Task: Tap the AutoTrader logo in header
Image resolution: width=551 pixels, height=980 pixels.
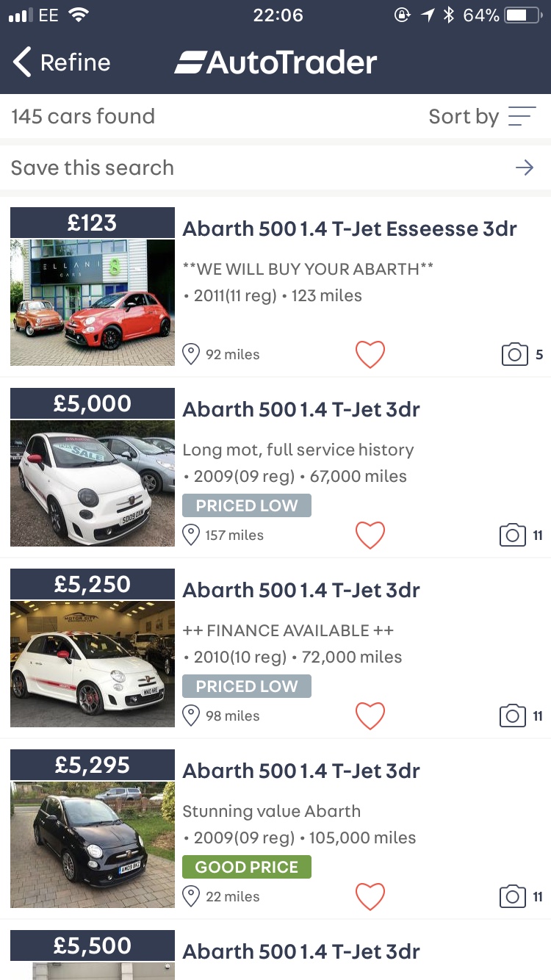Action: (276, 62)
